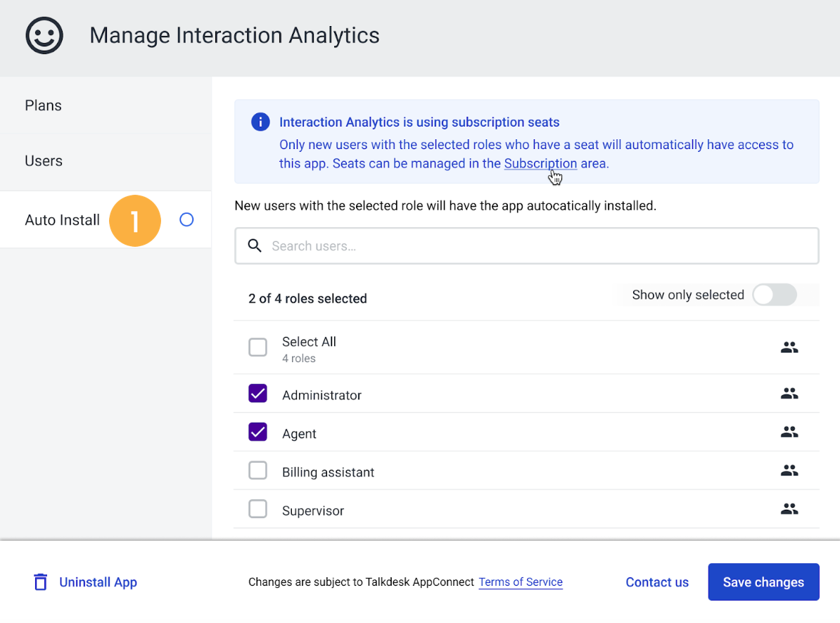The image size is (840, 623).
Task: Open the Subscription link in the banner
Action: pos(540,164)
